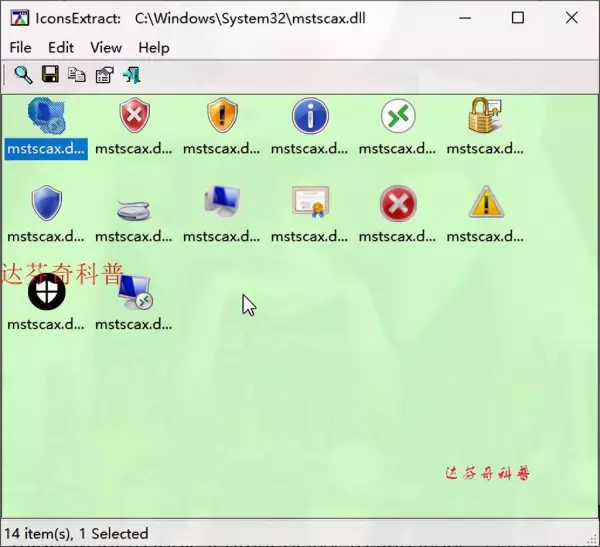
Task: Maximize the IconsExtract window
Action: pos(518,18)
